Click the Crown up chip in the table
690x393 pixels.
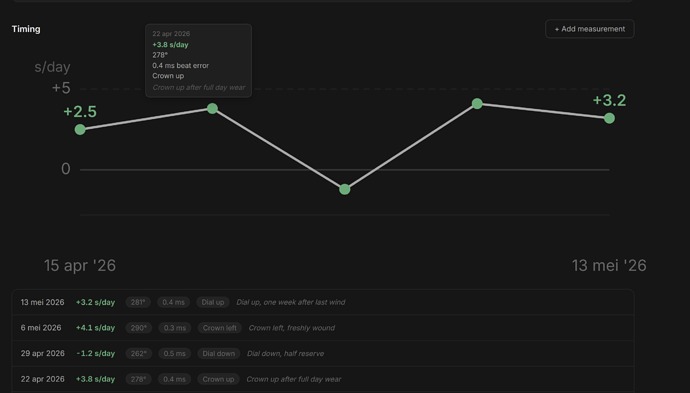point(218,379)
